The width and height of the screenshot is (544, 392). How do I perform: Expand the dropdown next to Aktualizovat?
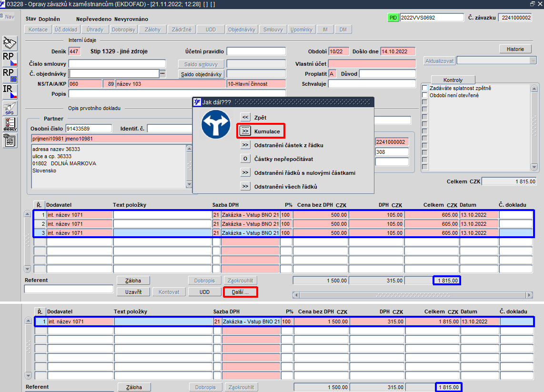(533, 60)
